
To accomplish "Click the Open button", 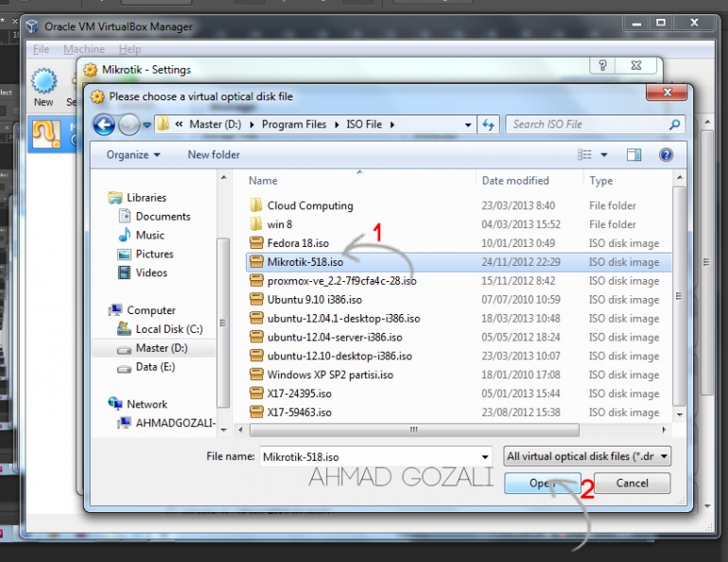I will point(542,483).
